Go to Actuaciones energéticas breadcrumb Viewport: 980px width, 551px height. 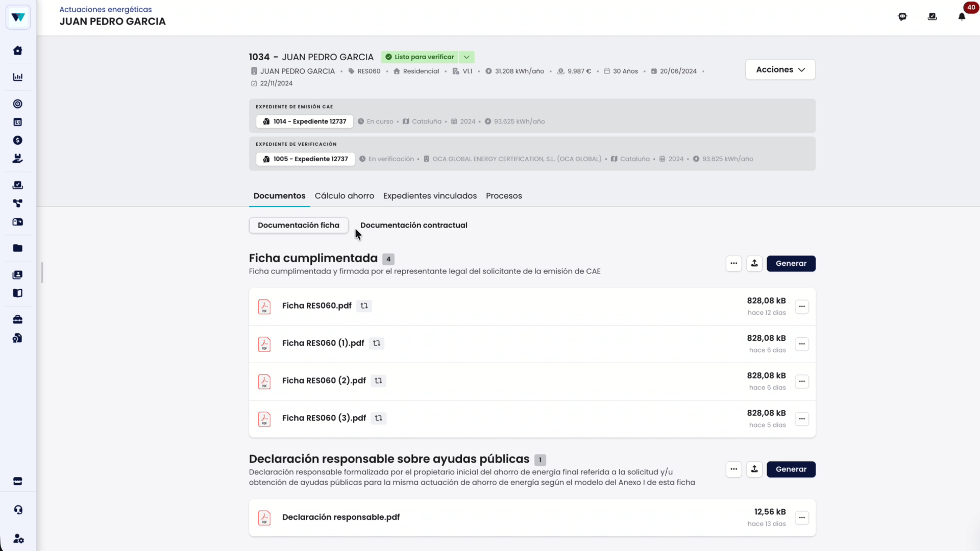(106, 9)
